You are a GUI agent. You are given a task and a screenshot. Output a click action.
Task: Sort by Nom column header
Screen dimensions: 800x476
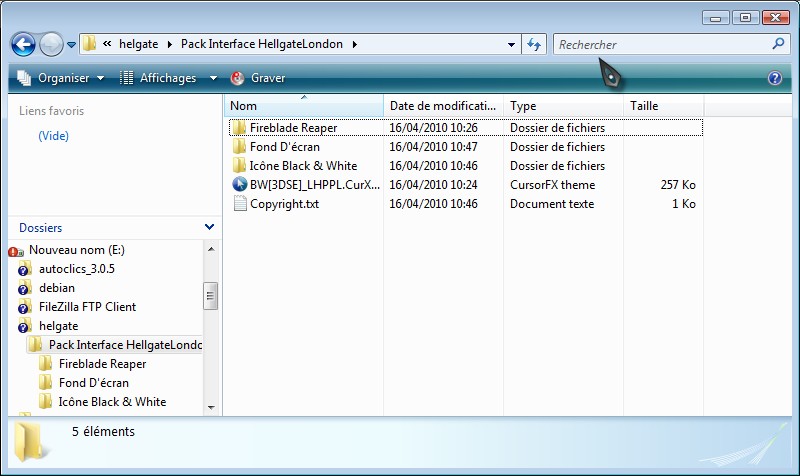pyautogui.click(x=304, y=106)
